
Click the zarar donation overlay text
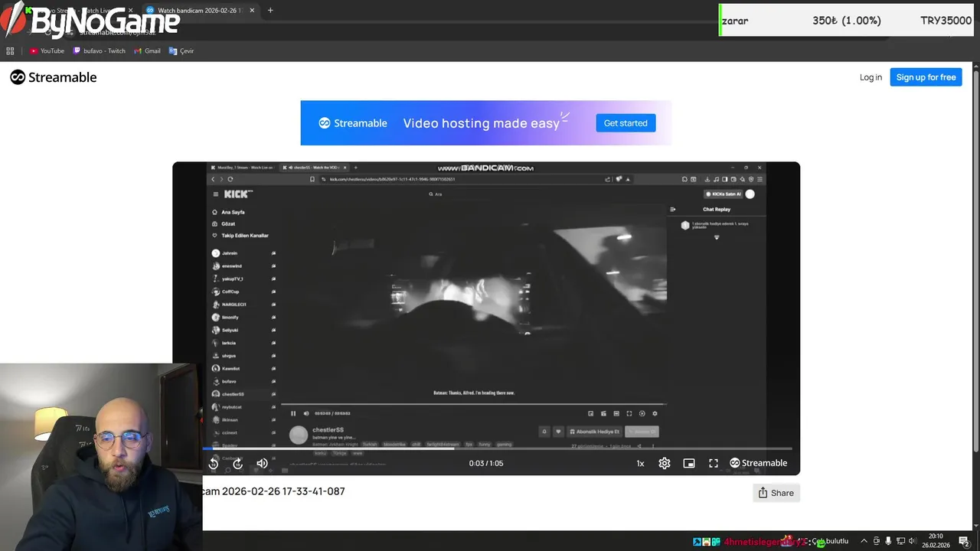735,21
